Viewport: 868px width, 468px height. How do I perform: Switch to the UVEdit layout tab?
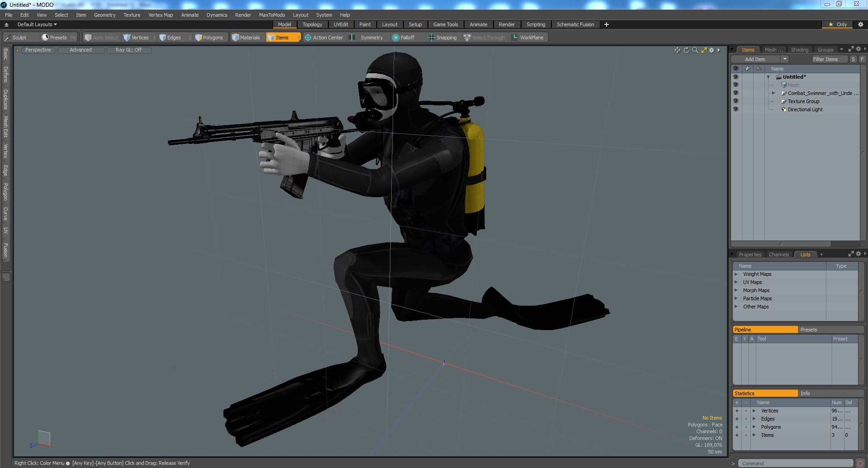[x=341, y=24]
